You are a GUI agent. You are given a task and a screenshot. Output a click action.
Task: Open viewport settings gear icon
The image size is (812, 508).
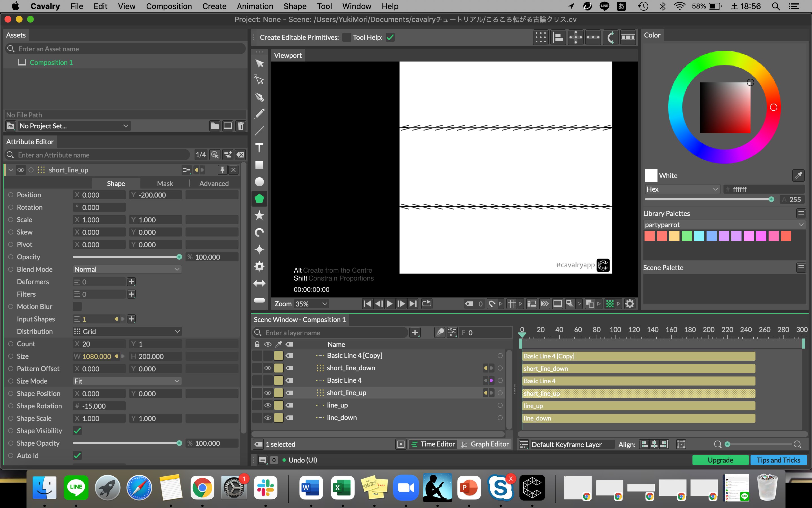630,304
